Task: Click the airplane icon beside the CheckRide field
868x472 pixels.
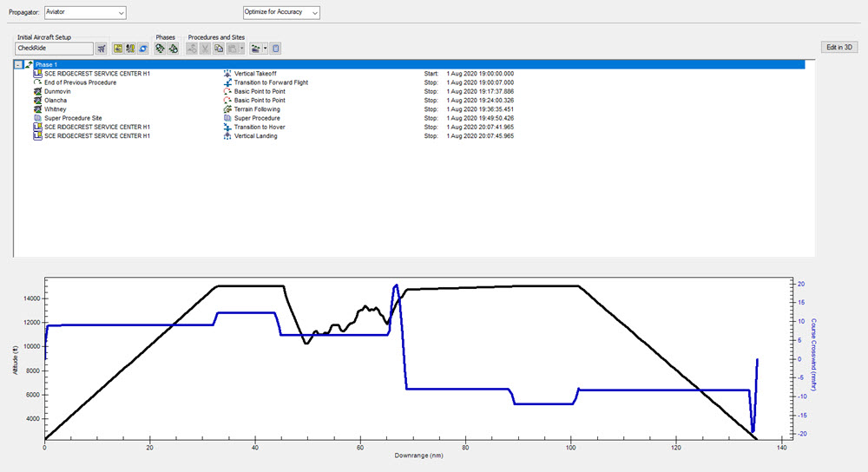Action: (102, 49)
